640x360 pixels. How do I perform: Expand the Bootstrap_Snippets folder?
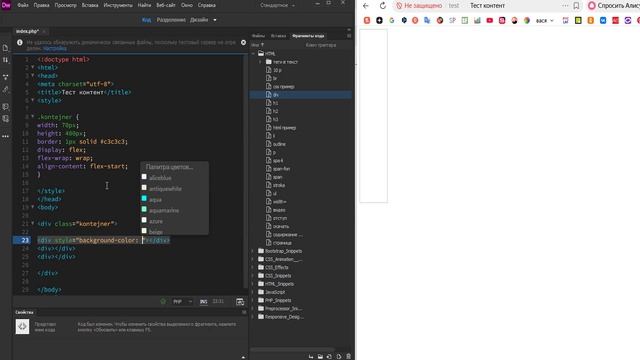253,251
